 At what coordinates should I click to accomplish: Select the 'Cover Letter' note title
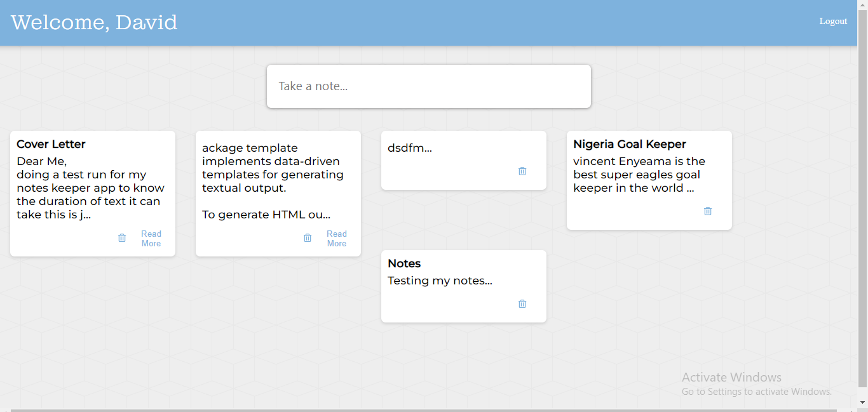click(51, 145)
